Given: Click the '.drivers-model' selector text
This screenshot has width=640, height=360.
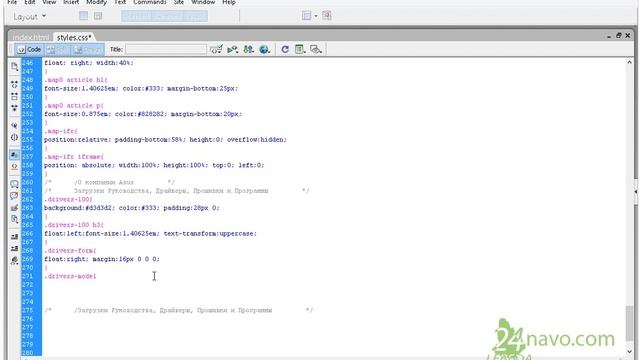Looking at the screenshot, I should click(x=70, y=276).
